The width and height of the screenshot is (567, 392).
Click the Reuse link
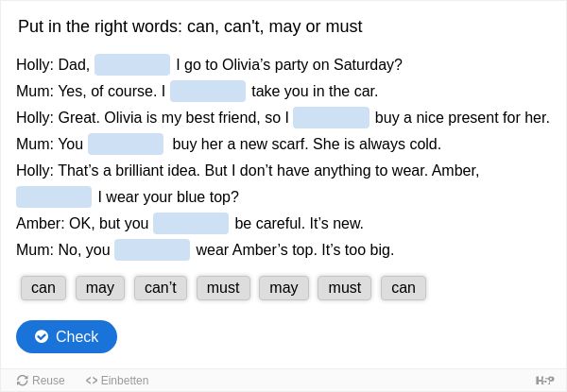41,381
